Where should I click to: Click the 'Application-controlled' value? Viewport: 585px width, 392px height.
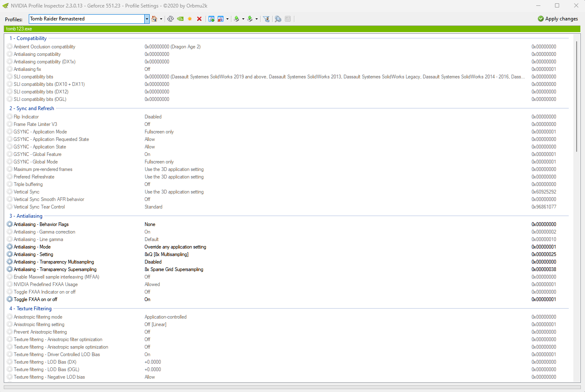(x=166, y=317)
